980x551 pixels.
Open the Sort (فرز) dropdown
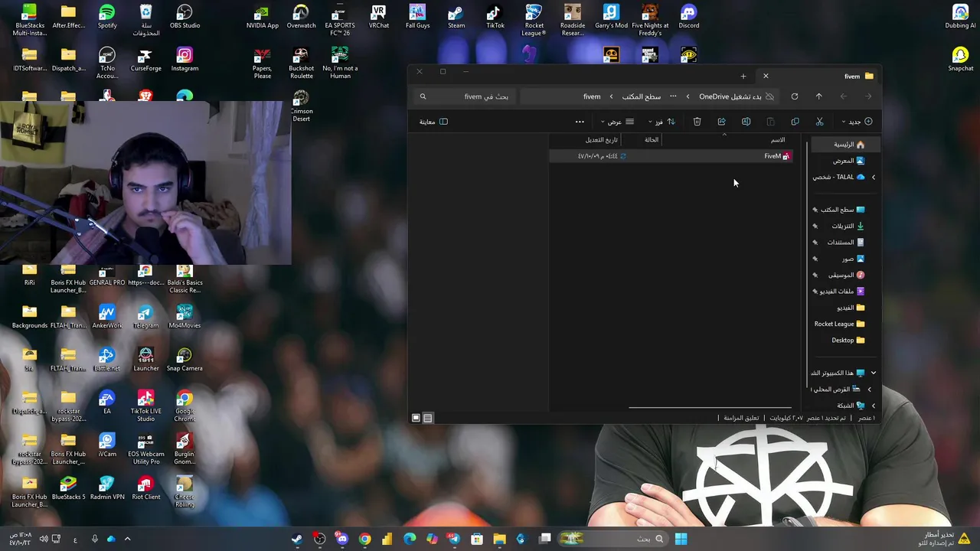[661, 122]
